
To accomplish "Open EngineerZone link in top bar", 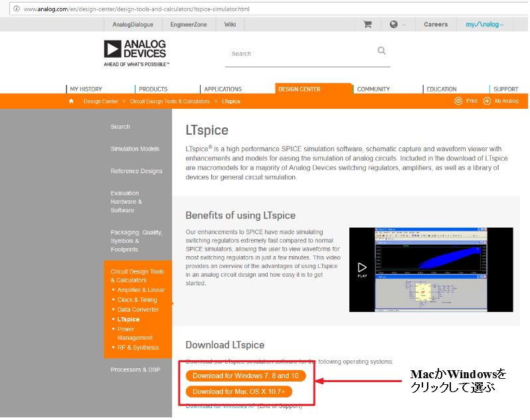I will (189, 25).
